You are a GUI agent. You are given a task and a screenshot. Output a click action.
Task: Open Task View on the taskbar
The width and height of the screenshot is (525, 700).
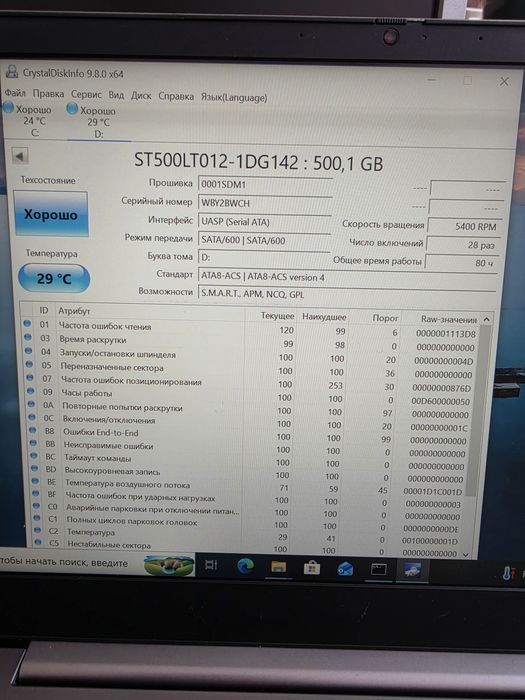coord(211,565)
